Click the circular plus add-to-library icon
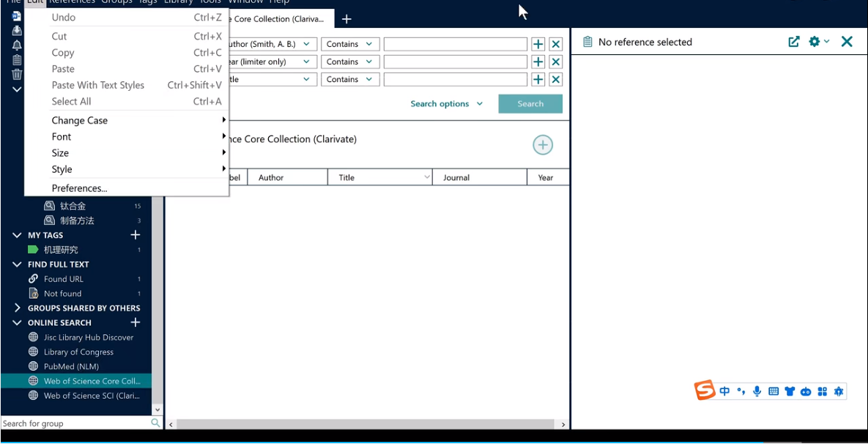This screenshot has height=444, width=868. click(543, 145)
